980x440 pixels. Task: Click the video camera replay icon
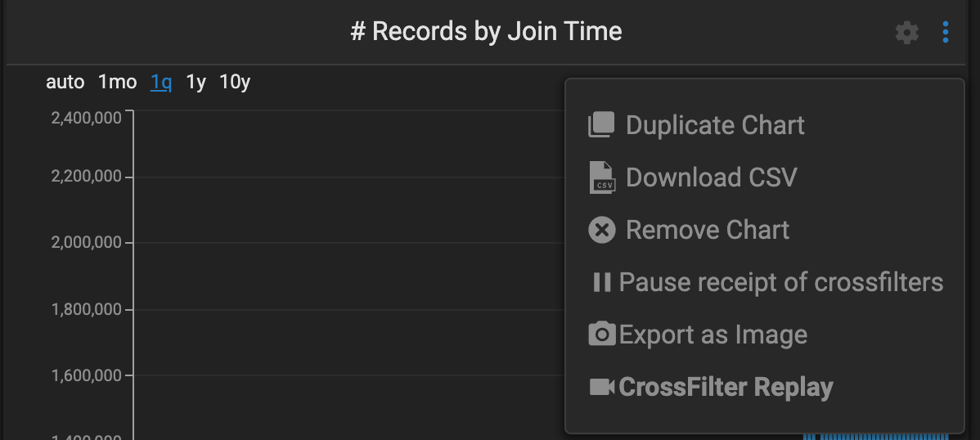click(x=602, y=387)
